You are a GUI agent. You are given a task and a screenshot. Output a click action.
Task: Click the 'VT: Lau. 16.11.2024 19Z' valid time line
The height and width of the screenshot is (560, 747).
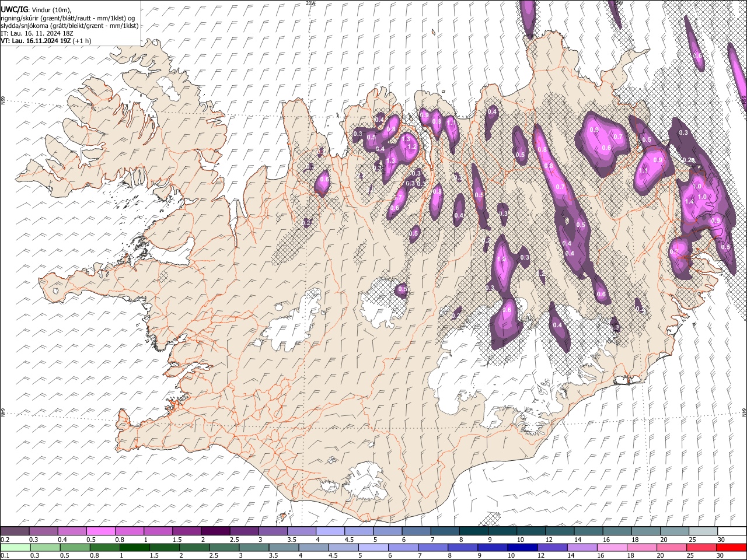[x=36, y=41]
